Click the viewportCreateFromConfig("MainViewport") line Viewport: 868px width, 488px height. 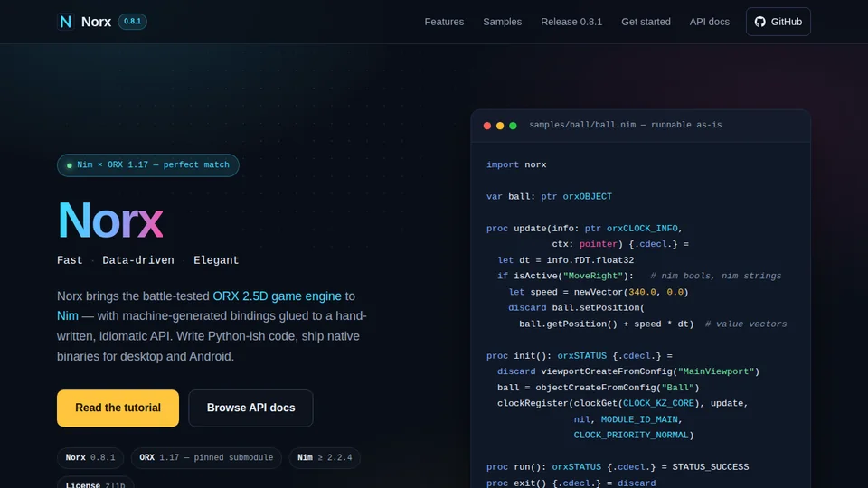coord(627,371)
